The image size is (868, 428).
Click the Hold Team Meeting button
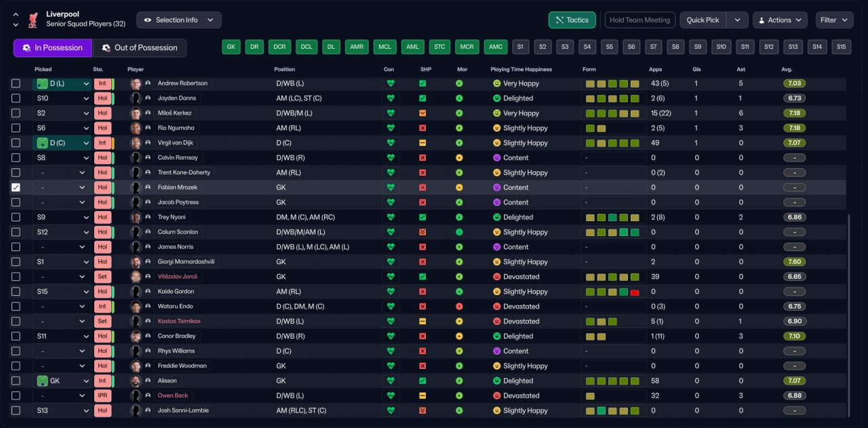(639, 20)
